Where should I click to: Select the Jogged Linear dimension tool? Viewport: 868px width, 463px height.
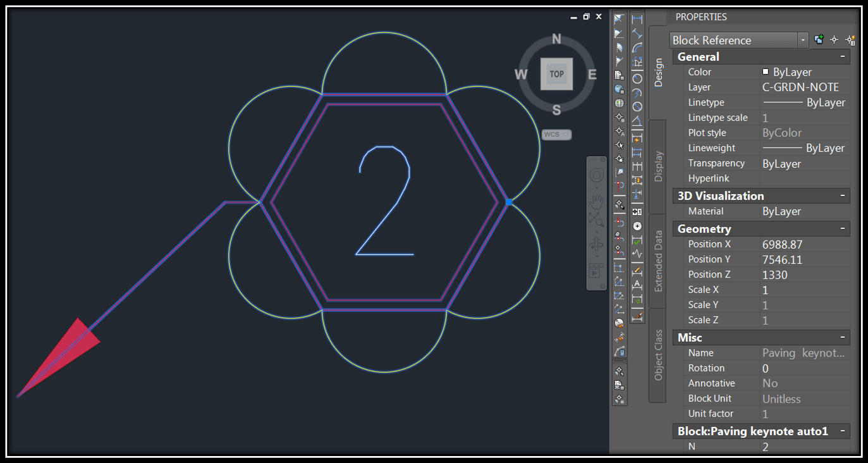coord(637,254)
